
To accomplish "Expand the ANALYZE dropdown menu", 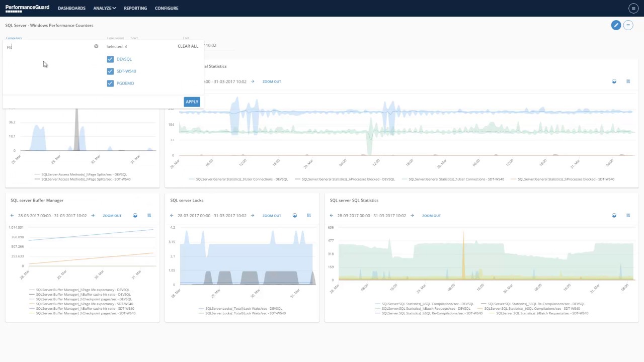I will [105, 9].
